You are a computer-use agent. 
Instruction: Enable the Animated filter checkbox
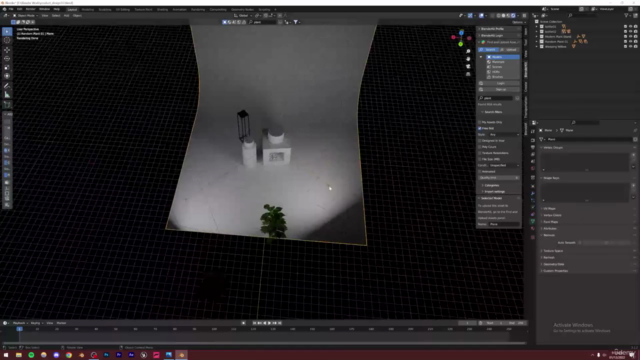point(480,171)
